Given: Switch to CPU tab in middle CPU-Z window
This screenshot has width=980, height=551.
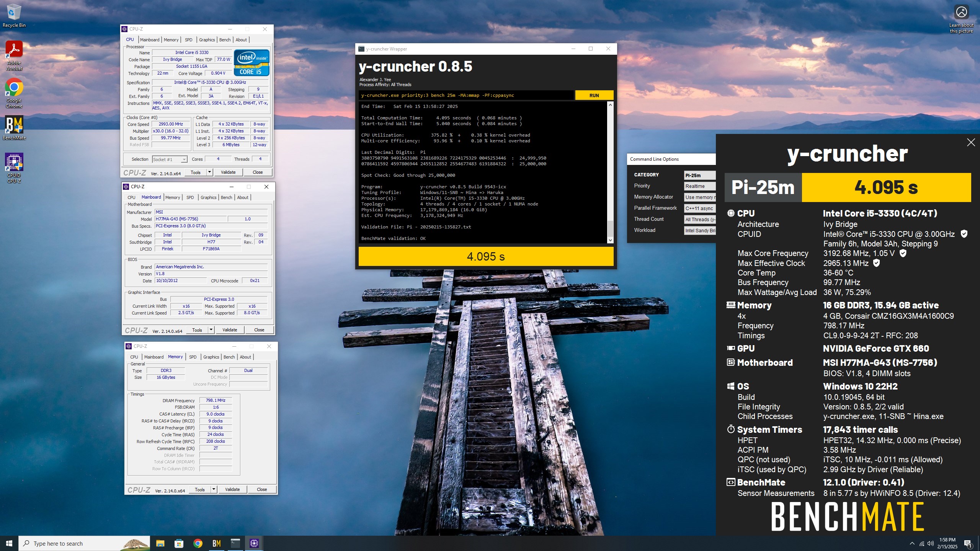Looking at the screenshot, I should pyautogui.click(x=131, y=197).
